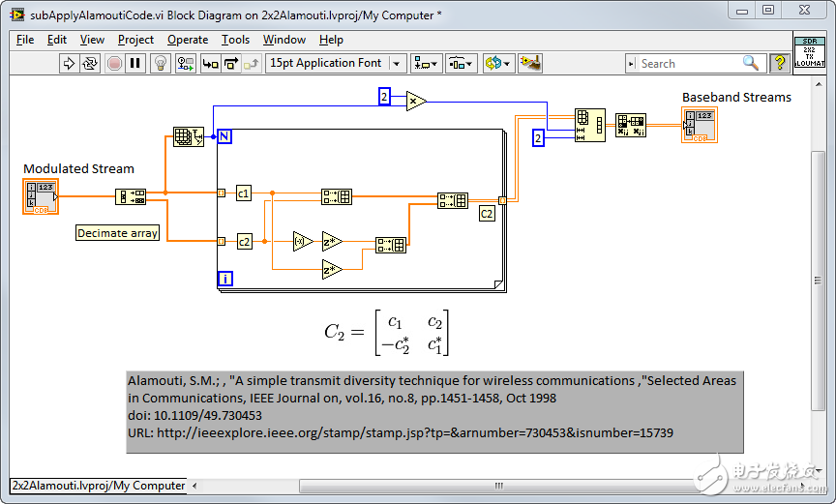Click Run Continuously button
Viewport: 836px width, 504px height.
pyautogui.click(x=90, y=64)
